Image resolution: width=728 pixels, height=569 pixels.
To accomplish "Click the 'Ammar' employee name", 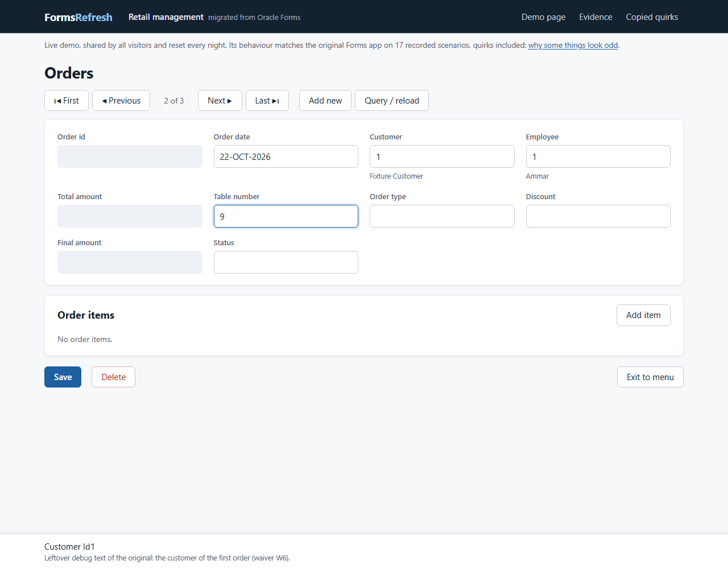I will (537, 176).
